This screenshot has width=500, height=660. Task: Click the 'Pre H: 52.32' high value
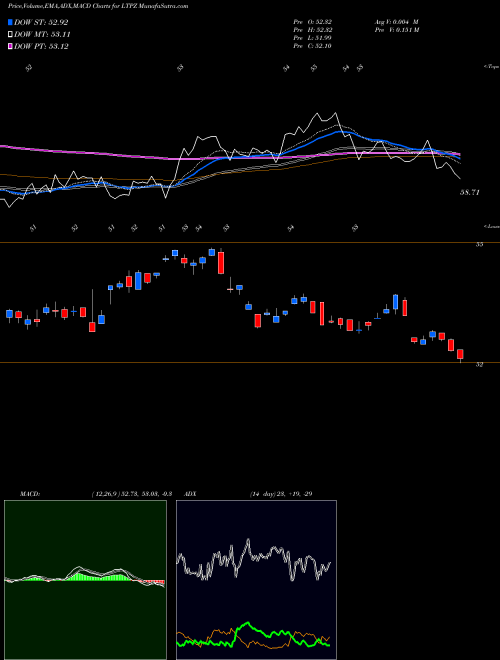coord(313,30)
